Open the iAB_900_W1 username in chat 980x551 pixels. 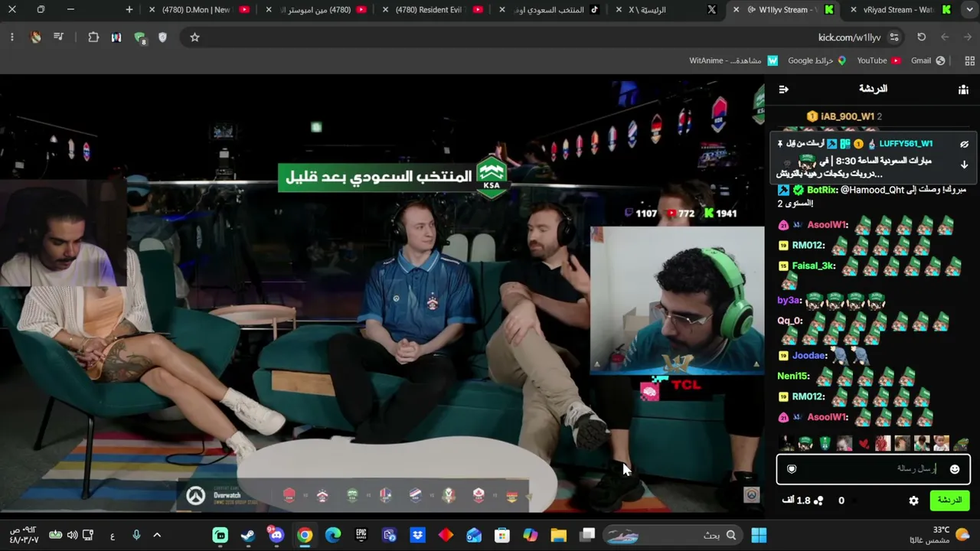click(847, 116)
